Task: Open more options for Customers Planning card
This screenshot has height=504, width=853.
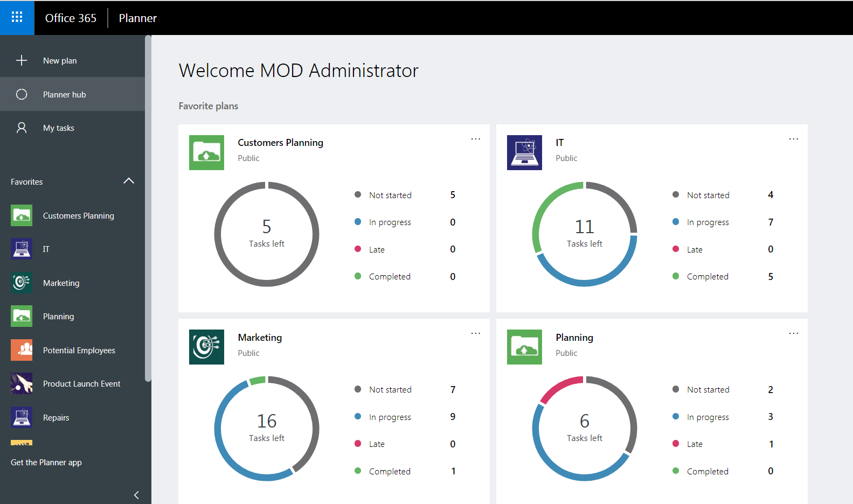Action: click(x=475, y=139)
